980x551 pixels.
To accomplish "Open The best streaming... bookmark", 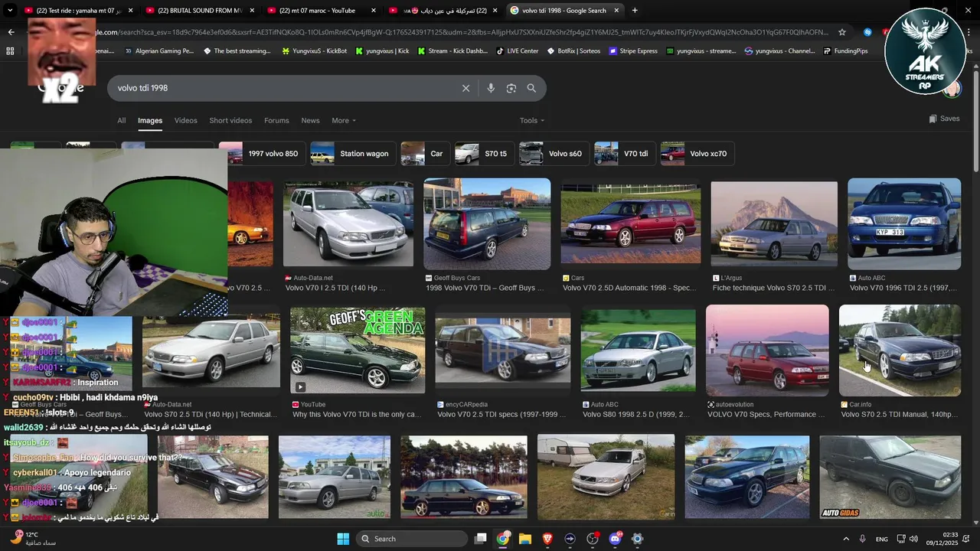I will [x=237, y=51].
